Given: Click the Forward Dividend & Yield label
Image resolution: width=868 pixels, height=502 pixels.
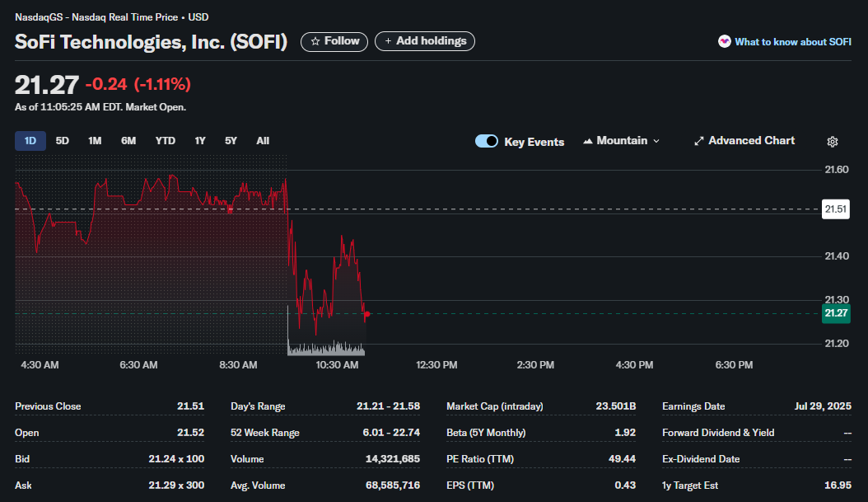Looking at the screenshot, I should pos(718,433).
